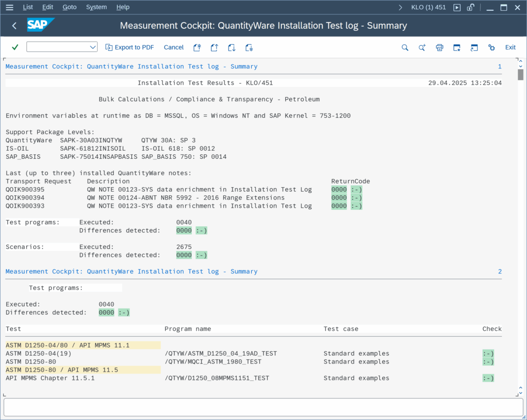Click the Cancel button

pos(173,47)
